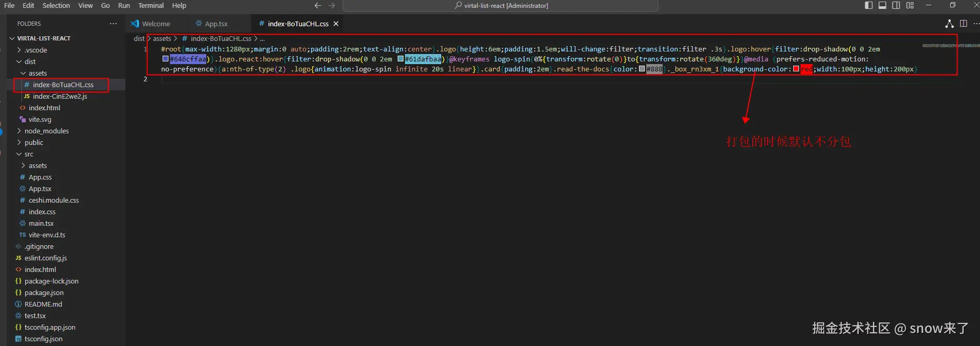Image resolution: width=980 pixels, height=346 pixels.
Task: Click the assets breadcrumb segment
Action: (x=162, y=38)
